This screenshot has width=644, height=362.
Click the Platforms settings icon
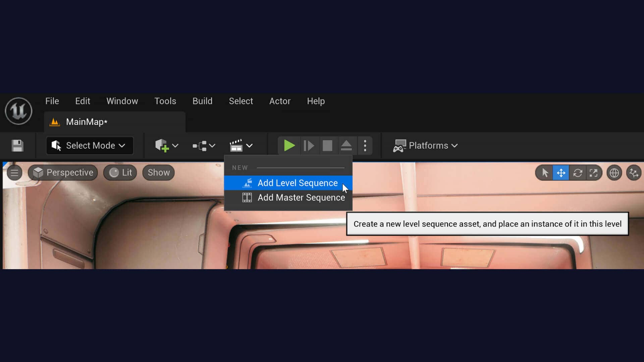(x=398, y=145)
